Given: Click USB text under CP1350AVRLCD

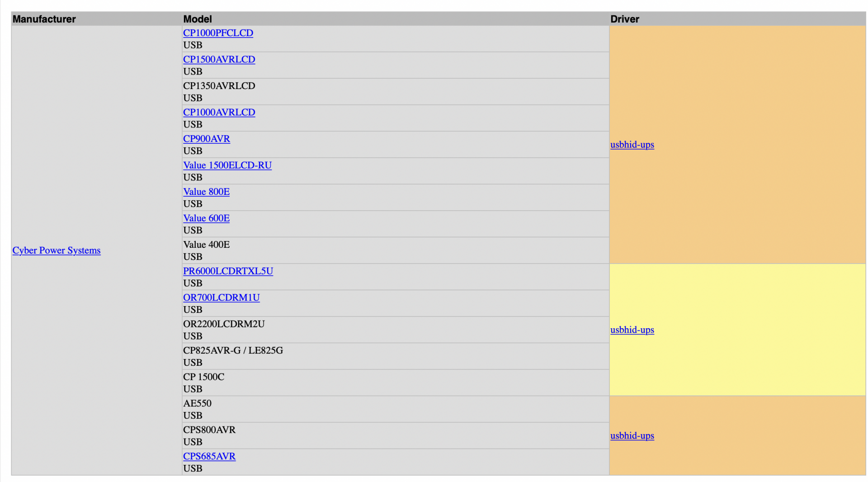Looking at the screenshot, I should tap(193, 98).
